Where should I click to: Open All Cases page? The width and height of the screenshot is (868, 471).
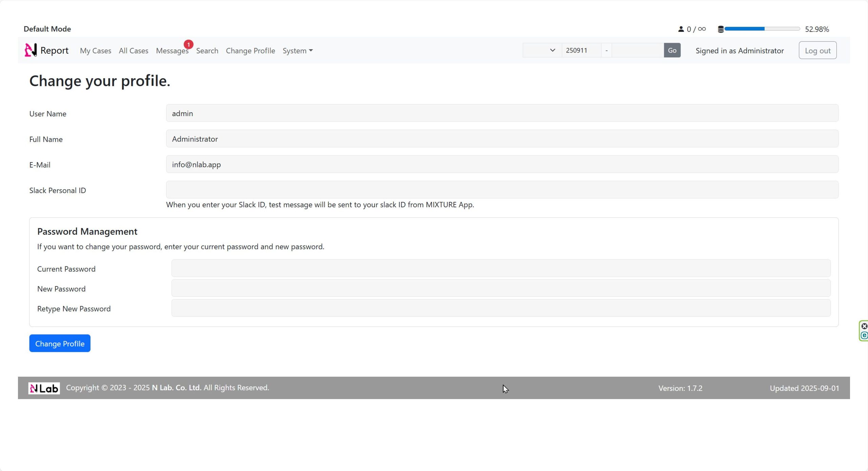[134, 51]
